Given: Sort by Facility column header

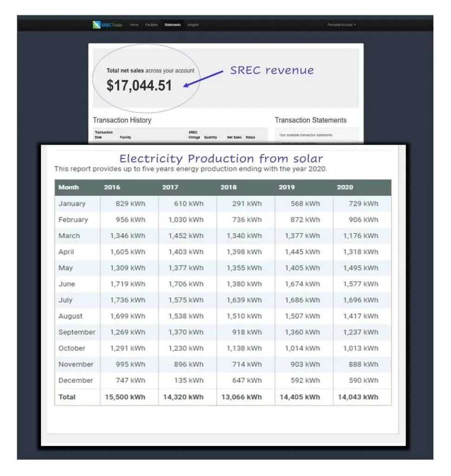Looking at the screenshot, I should coord(125,138).
